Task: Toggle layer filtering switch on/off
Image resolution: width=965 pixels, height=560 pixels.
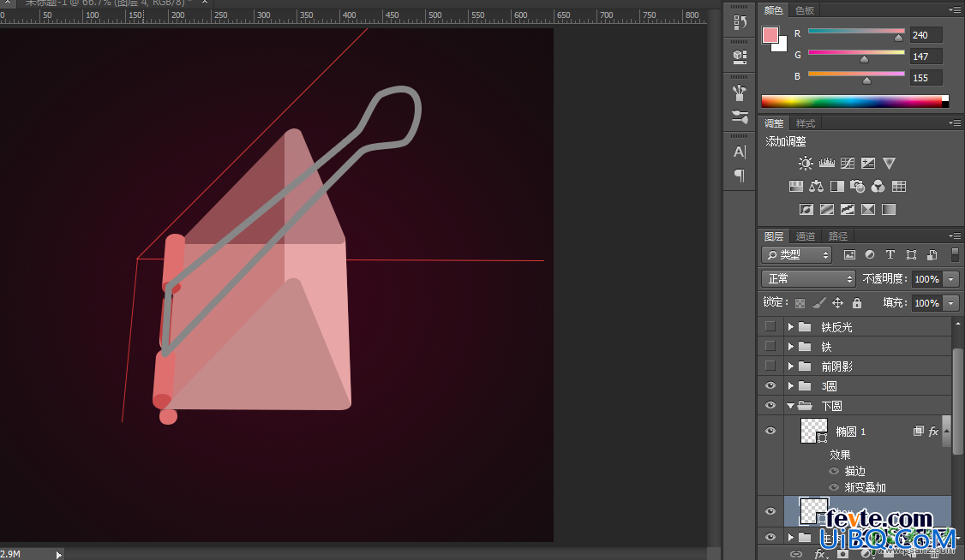Action: pos(956,254)
